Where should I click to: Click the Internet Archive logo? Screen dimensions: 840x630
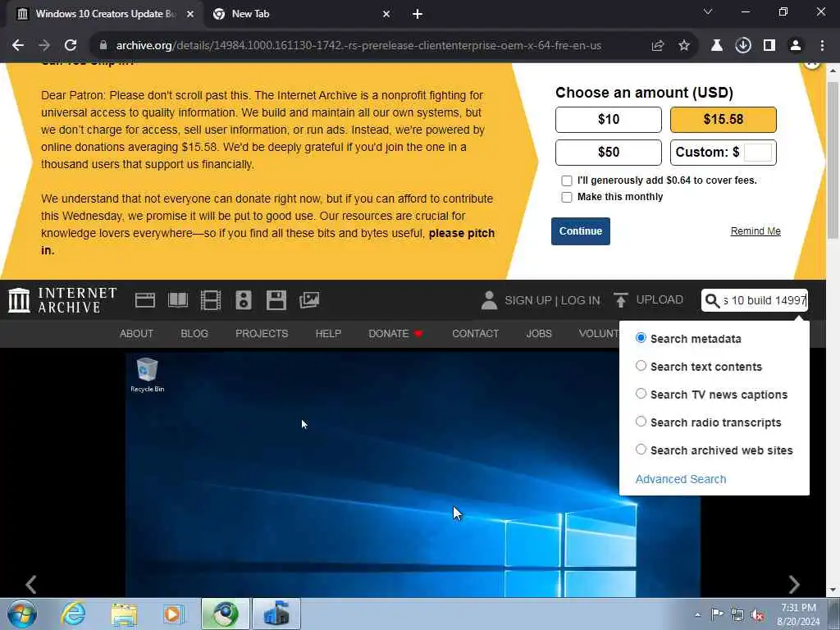coord(62,300)
